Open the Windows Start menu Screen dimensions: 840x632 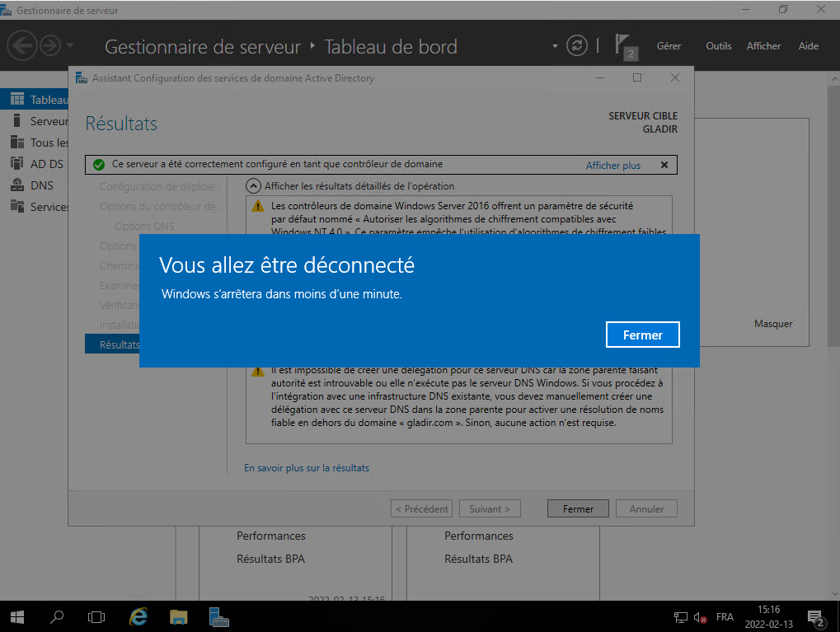click(16, 616)
